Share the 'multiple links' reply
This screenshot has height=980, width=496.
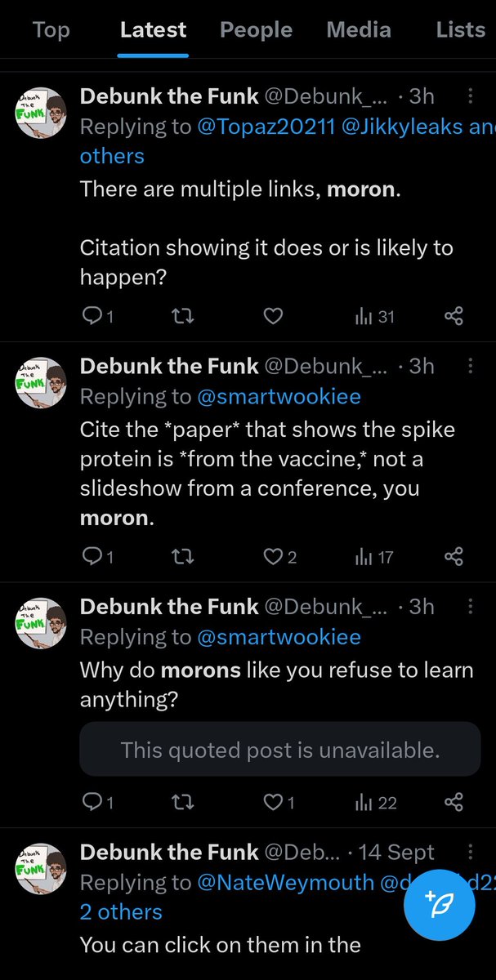coord(454,316)
